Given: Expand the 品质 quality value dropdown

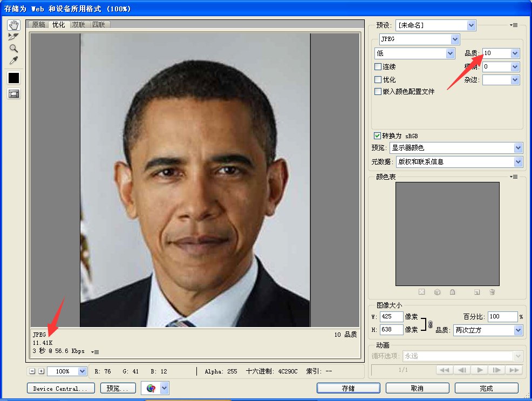Looking at the screenshot, I should [x=515, y=53].
